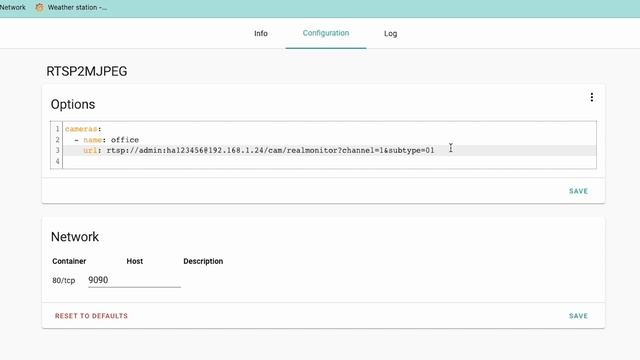Open the Weather station bookmark
The width and height of the screenshot is (640, 360).
click(71, 7)
